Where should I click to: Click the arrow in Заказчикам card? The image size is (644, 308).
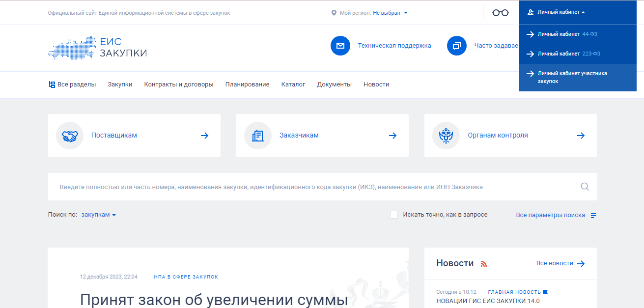[x=393, y=136]
